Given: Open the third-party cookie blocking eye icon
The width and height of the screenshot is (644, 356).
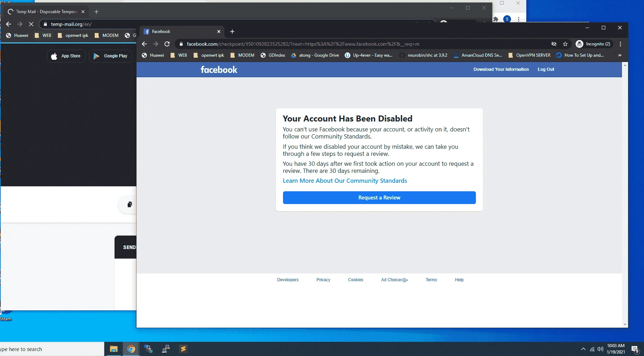Looking at the screenshot, I should coord(554,44).
